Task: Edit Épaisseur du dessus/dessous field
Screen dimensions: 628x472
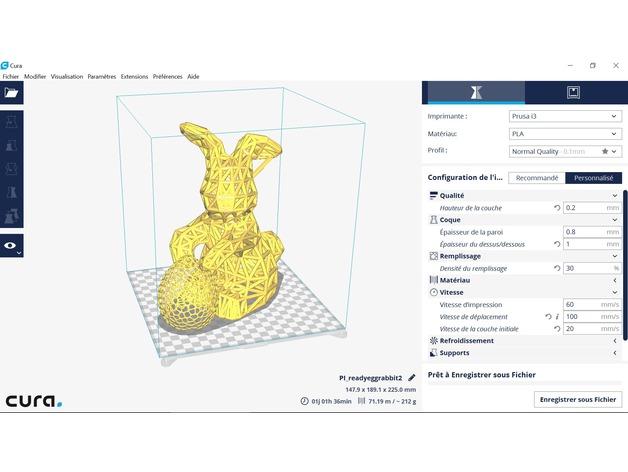Action: click(592, 244)
